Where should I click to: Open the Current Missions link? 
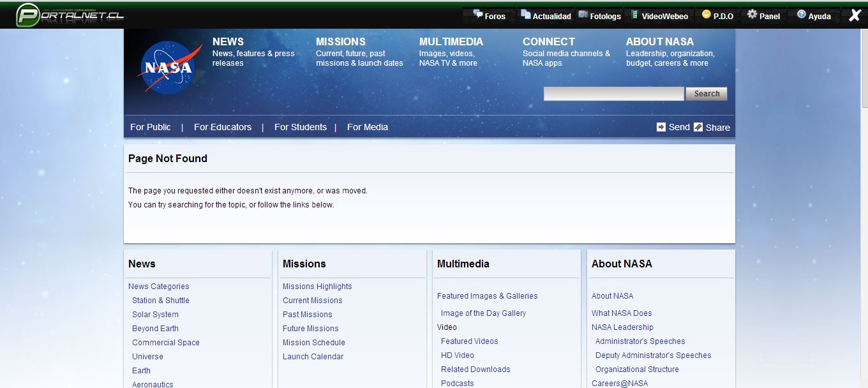[x=313, y=301]
